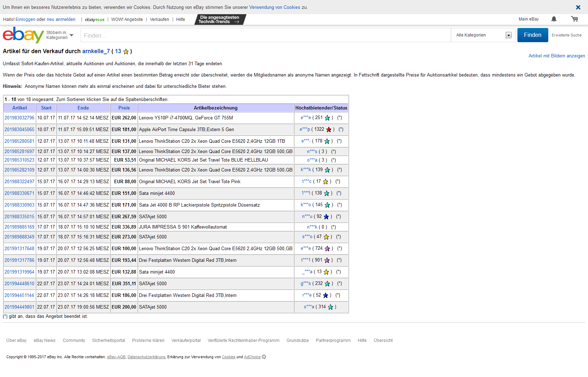Open Verwendung von Cookies link
The height and width of the screenshot is (377, 588).
click(x=274, y=7)
